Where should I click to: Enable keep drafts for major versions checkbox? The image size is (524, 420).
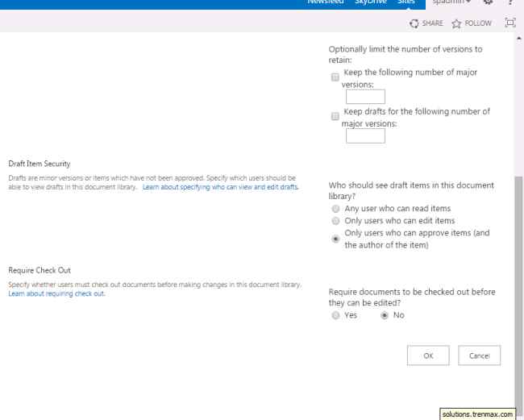click(x=335, y=116)
